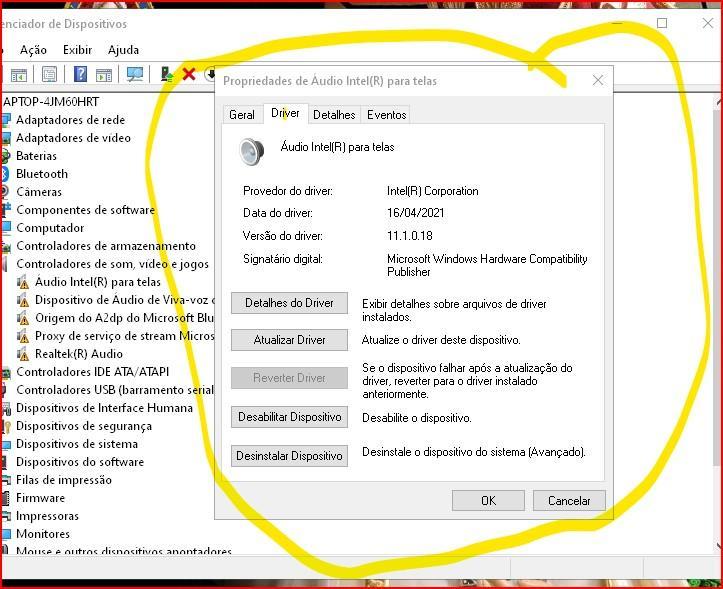Select Controladores IDE ATA/ATAPI category
723x589 pixels.
coord(93,372)
